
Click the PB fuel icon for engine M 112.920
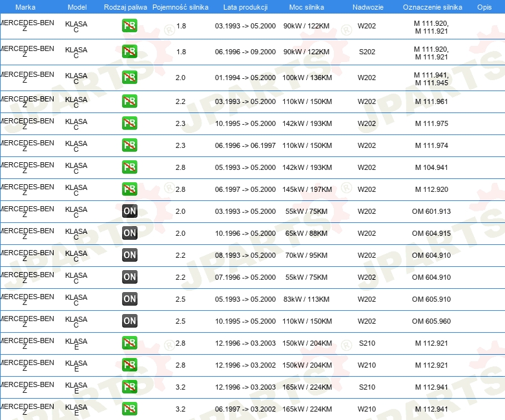click(x=130, y=189)
